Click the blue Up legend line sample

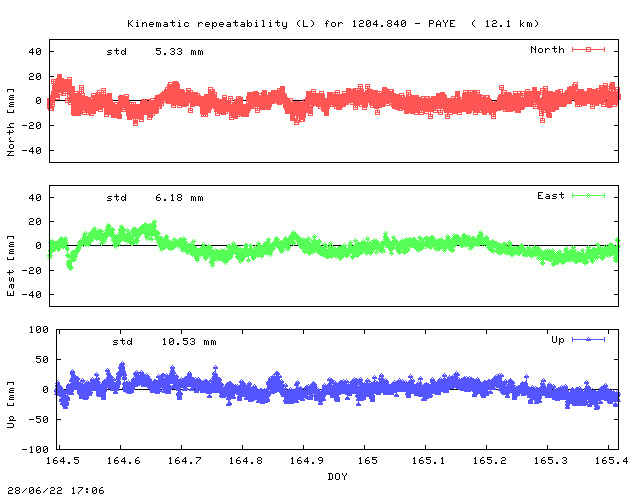click(588, 340)
